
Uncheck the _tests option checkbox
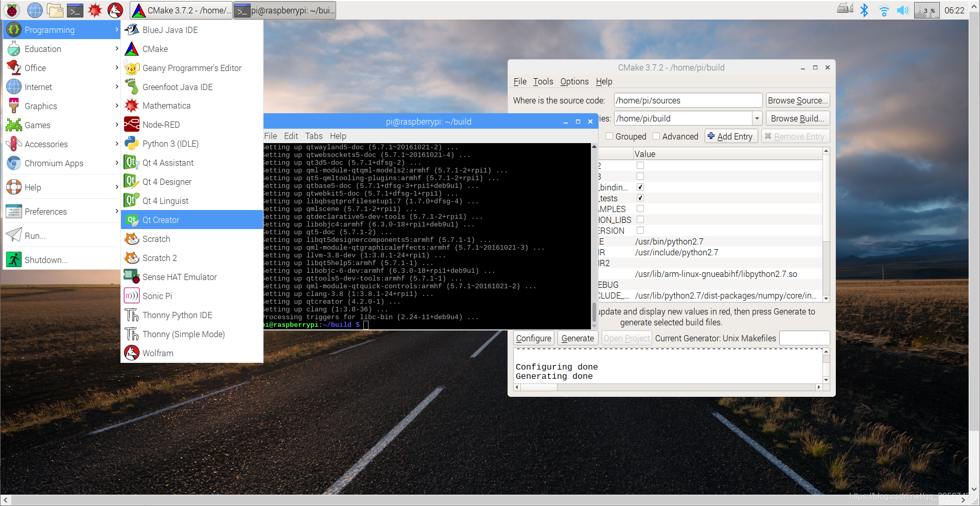pos(640,198)
